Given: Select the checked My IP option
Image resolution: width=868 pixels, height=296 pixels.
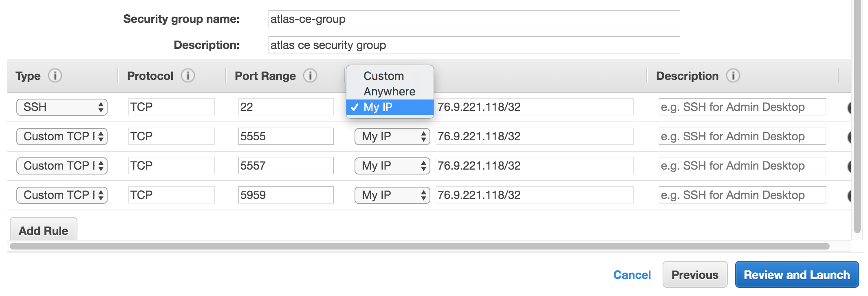Looking at the screenshot, I should click(390, 107).
